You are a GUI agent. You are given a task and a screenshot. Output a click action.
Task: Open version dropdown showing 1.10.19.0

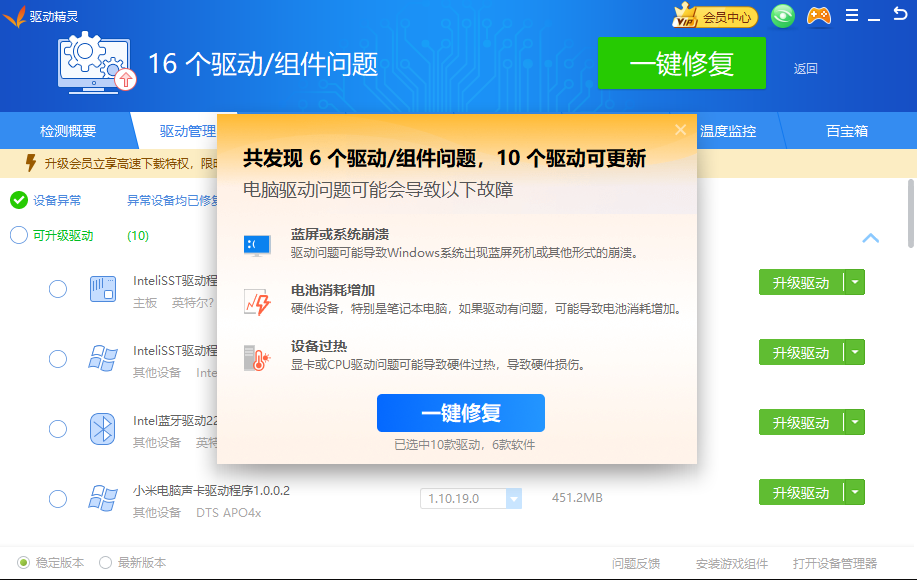513,498
